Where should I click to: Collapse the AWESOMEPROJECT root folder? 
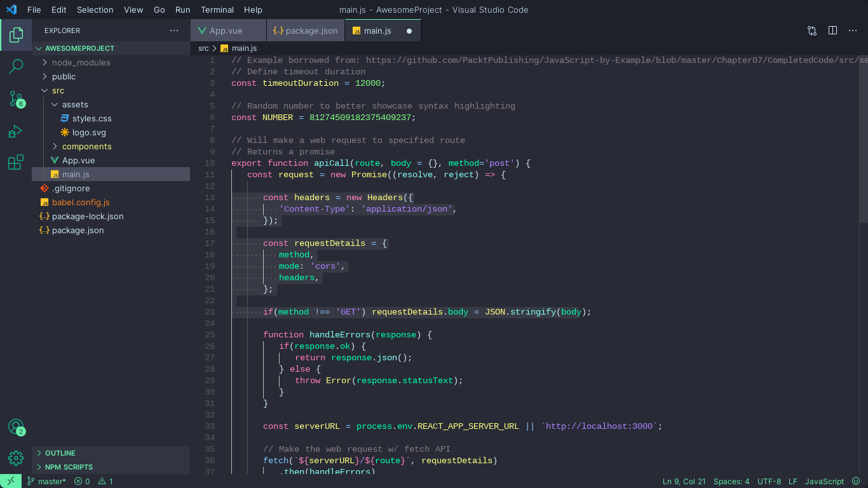(x=111, y=48)
